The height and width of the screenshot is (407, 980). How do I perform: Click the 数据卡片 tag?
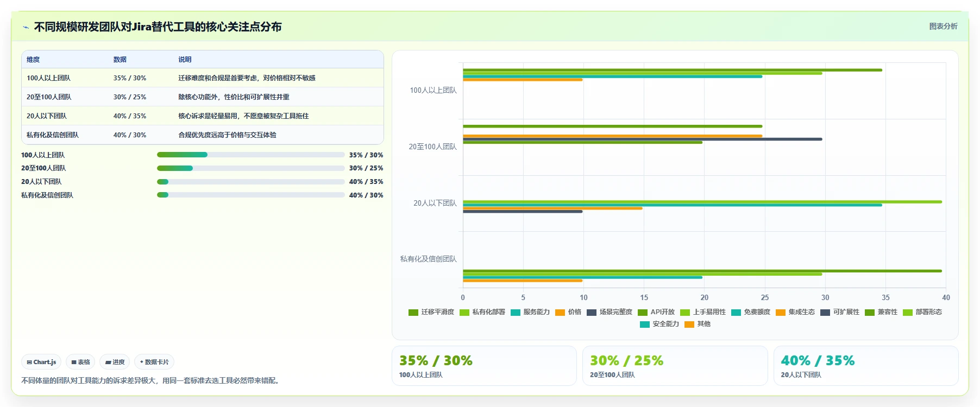pos(154,362)
